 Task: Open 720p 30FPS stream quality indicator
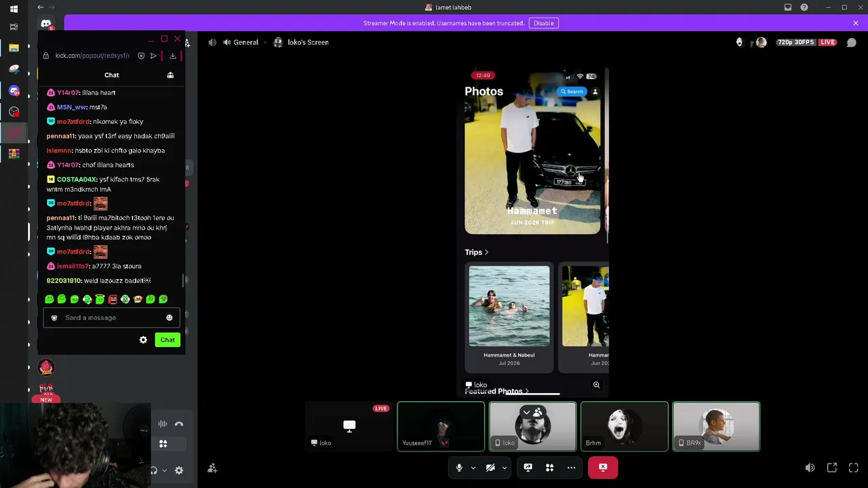795,42
